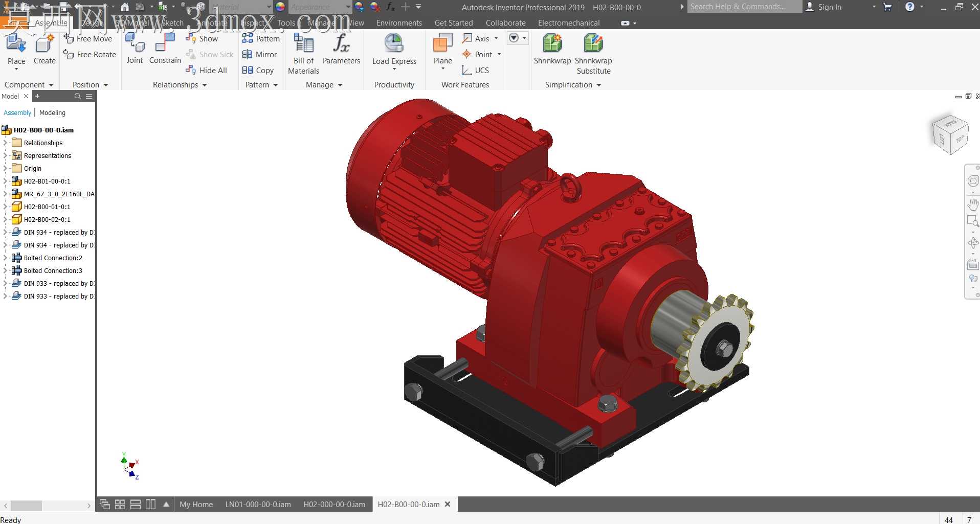Click Shrinkwrap Substitute tool

(593, 54)
